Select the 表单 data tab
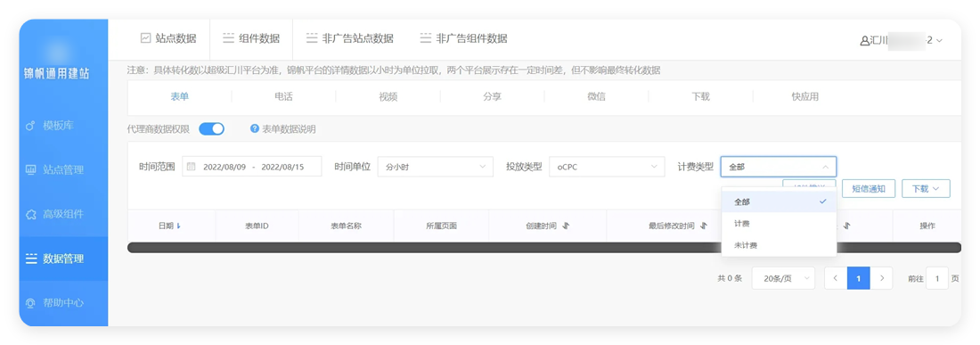 pyautogui.click(x=179, y=97)
